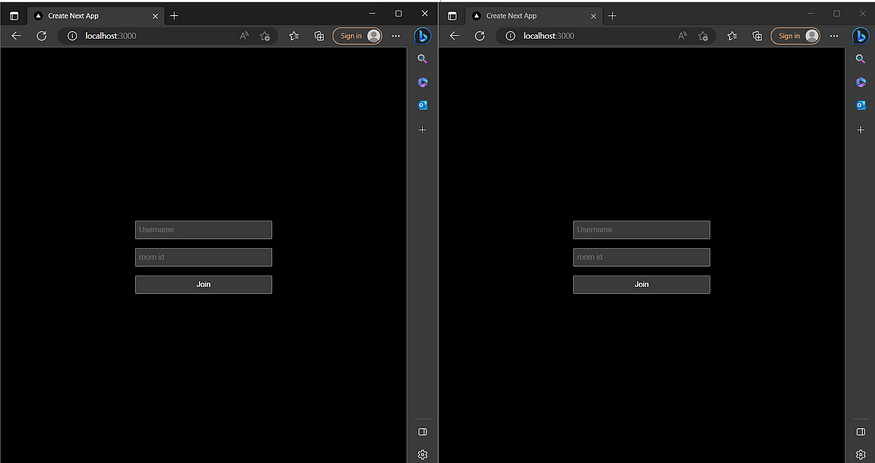Click the Sign in button in the left window

click(x=358, y=36)
